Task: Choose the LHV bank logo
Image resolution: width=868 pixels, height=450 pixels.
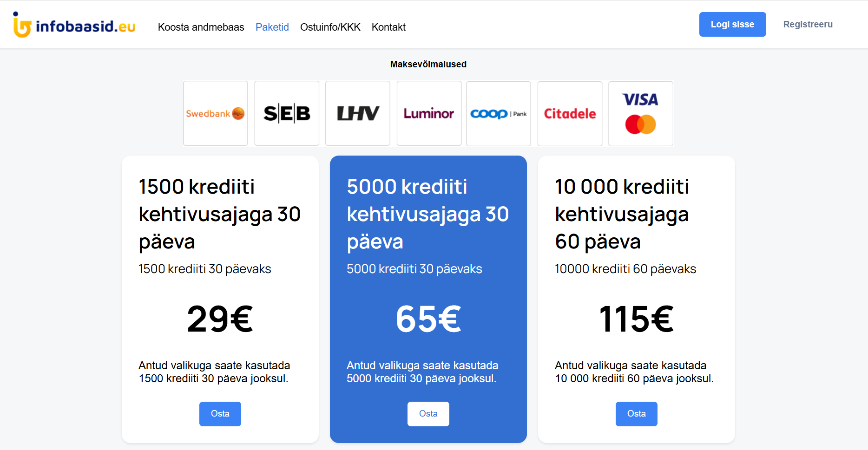Action: tap(358, 113)
